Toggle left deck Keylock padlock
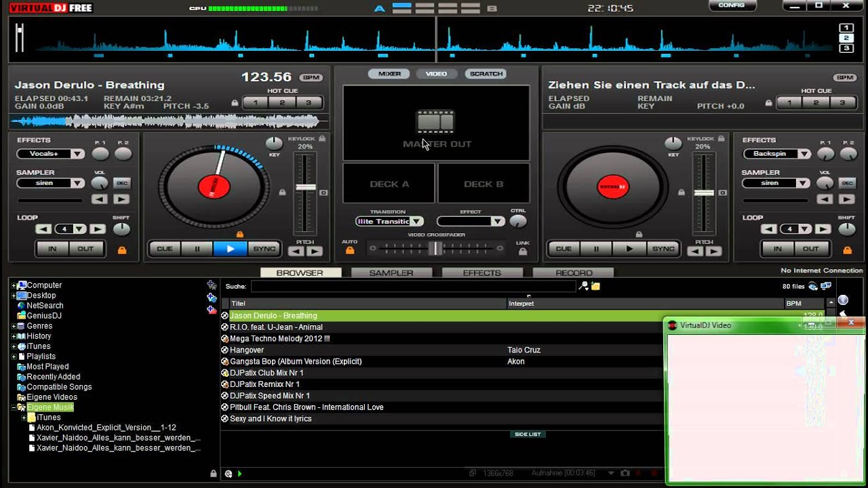This screenshot has width=868, height=488. tap(321, 138)
